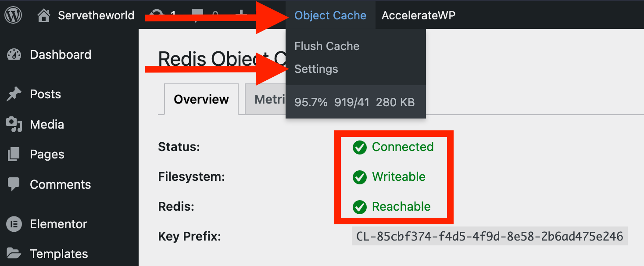This screenshot has width=644, height=266.
Task: Click the Servetheworld site name link
Action: pyautogui.click(x=96, y=15)
